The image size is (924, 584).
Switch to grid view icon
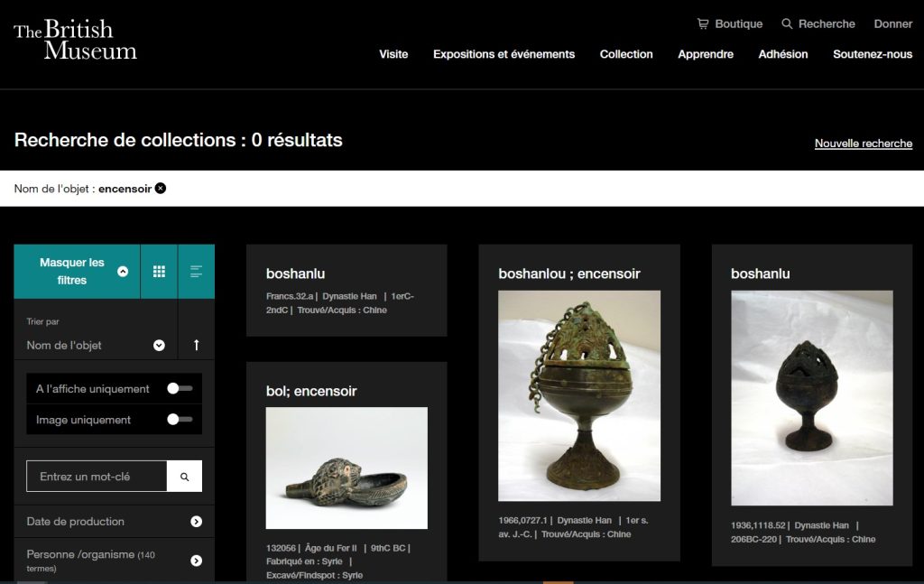click(159, 272)
